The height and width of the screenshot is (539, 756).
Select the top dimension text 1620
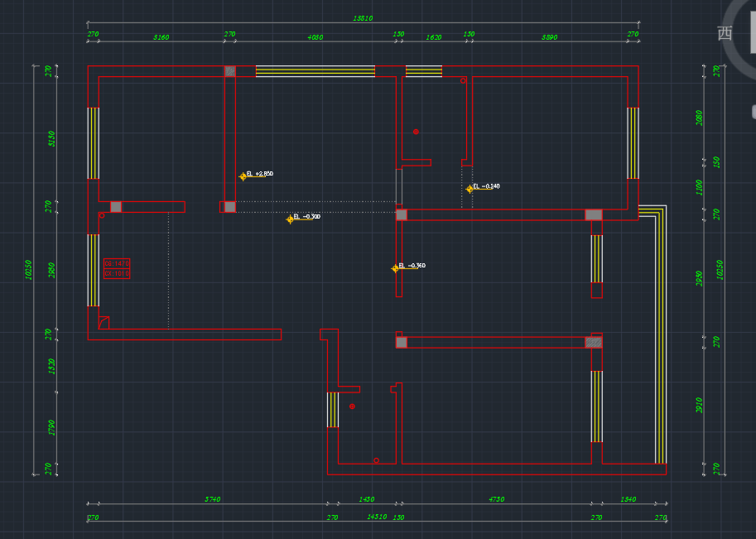pyautogui.click(x=433, y=37)
